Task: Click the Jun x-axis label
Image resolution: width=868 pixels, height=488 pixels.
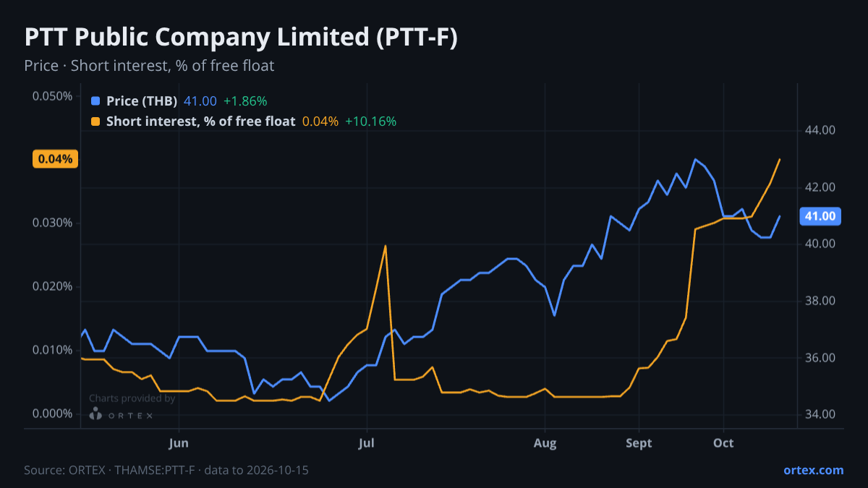Action: coord(179,443)
